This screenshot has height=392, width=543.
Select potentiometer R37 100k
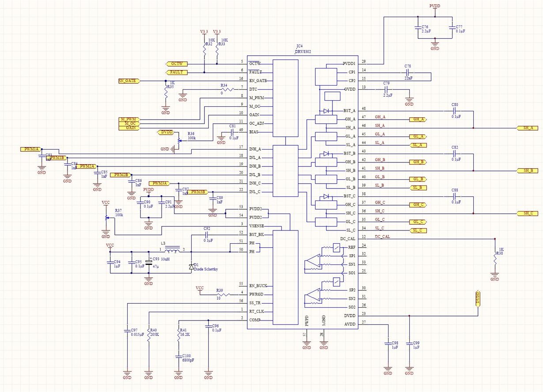tap(106, 218)
